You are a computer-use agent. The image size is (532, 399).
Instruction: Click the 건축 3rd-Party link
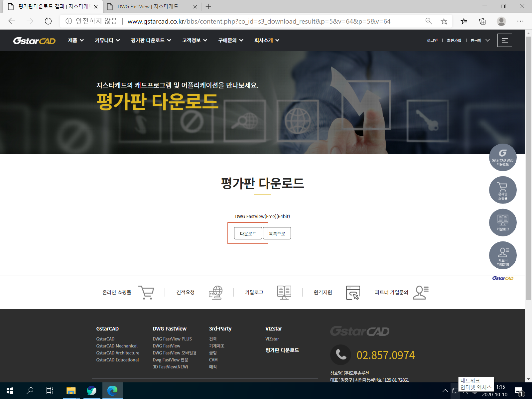(x=213, y=339)
